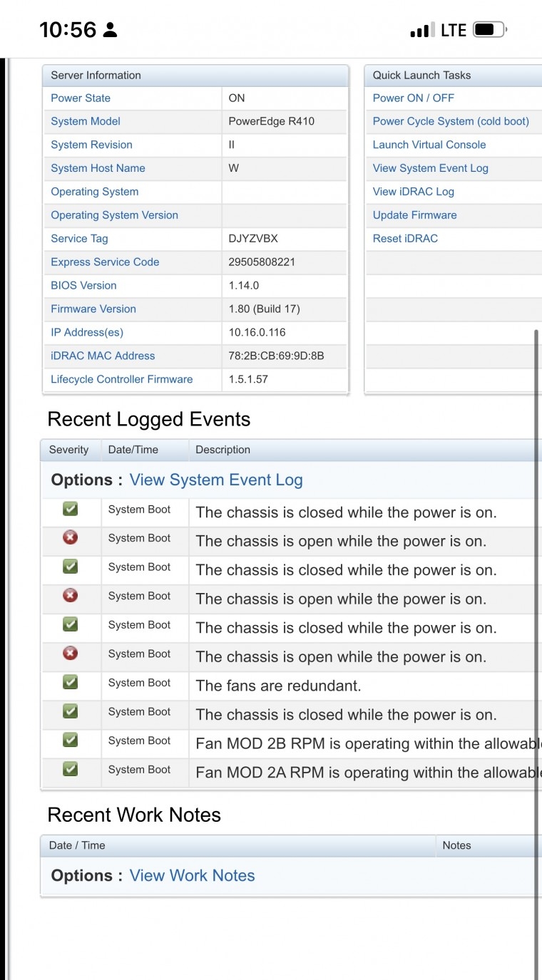Click the Power State label
This screenshot has height=980, width=542.
point(81,98)
